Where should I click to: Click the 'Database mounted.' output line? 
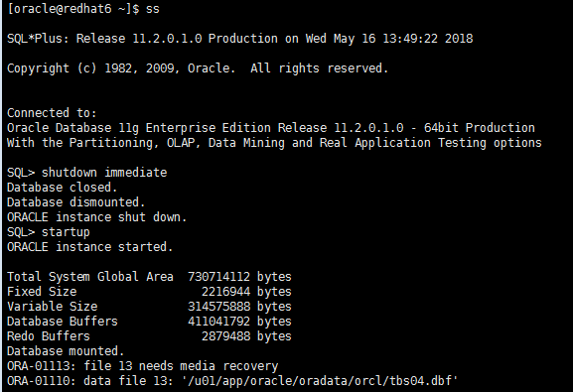click(x=66, y=351)
